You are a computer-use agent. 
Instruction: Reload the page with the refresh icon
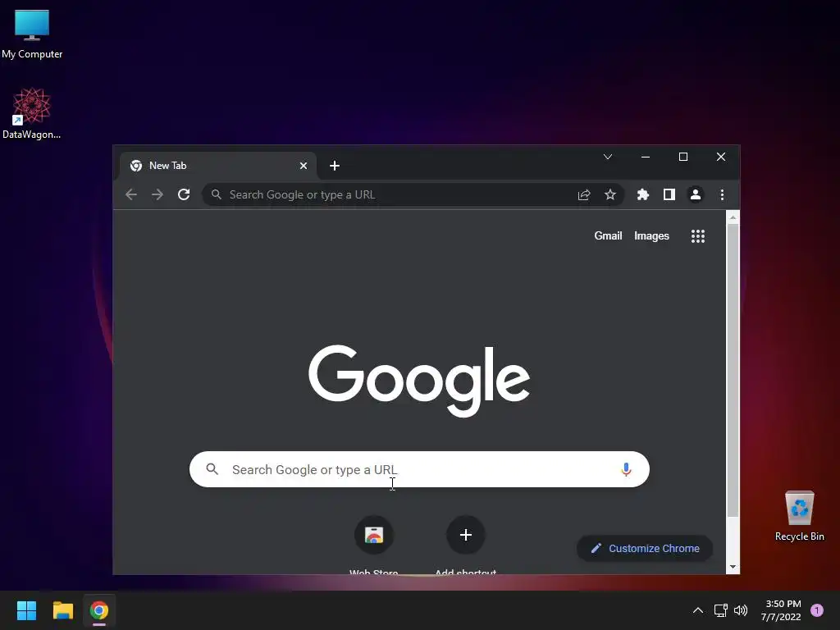point(184,194)
